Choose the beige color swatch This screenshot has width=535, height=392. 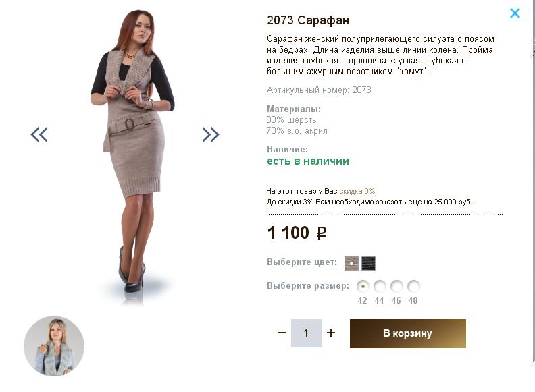pyautogui.click(x=351, y=263)
